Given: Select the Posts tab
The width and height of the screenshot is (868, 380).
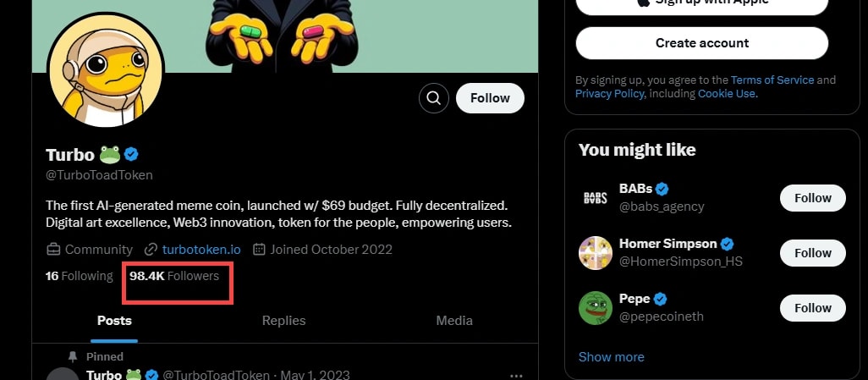Looking at the screenshot, I should point(114,321).
